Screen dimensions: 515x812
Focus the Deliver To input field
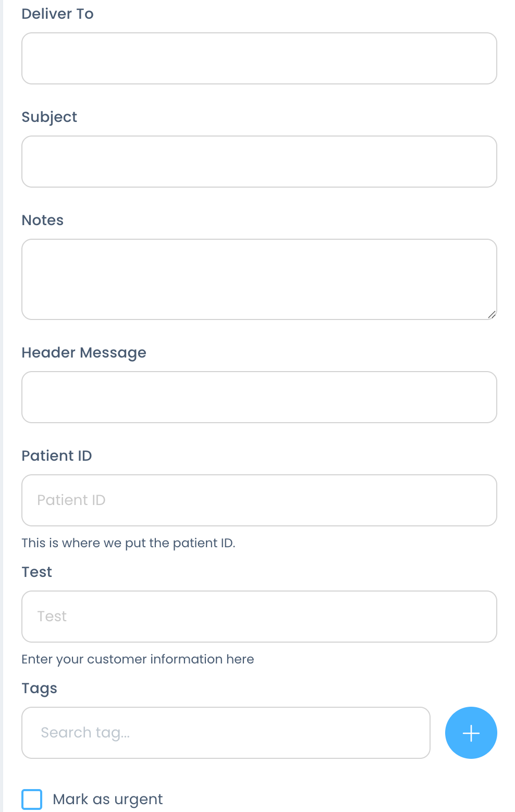pos(259,58)
